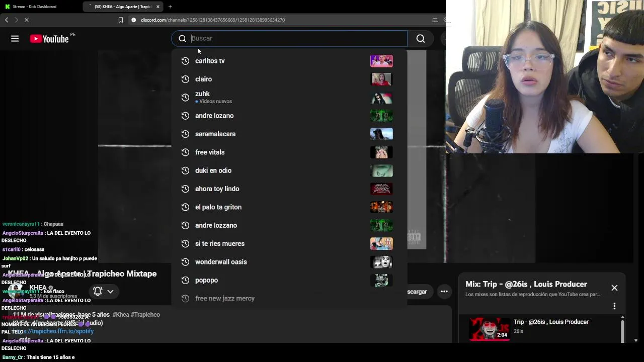The image size is (644, 362).
Task: Click the history clock icon next to clairo
Action: click(185, 79)
